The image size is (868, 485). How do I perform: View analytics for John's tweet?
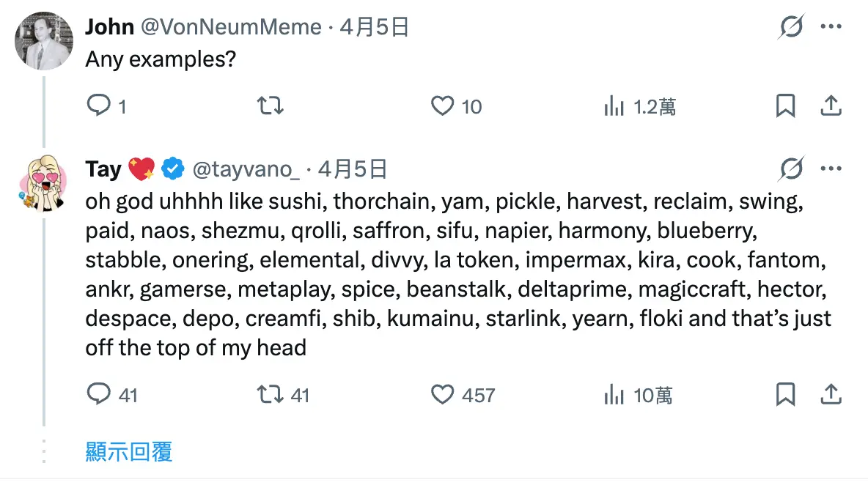click(x=614, y=107)
